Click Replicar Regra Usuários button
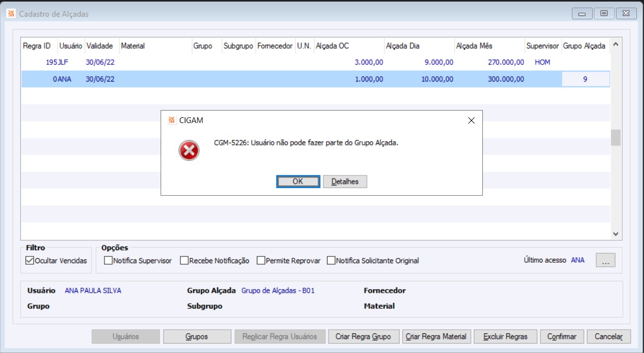The image size is (644, 353). tap(280, 336)
